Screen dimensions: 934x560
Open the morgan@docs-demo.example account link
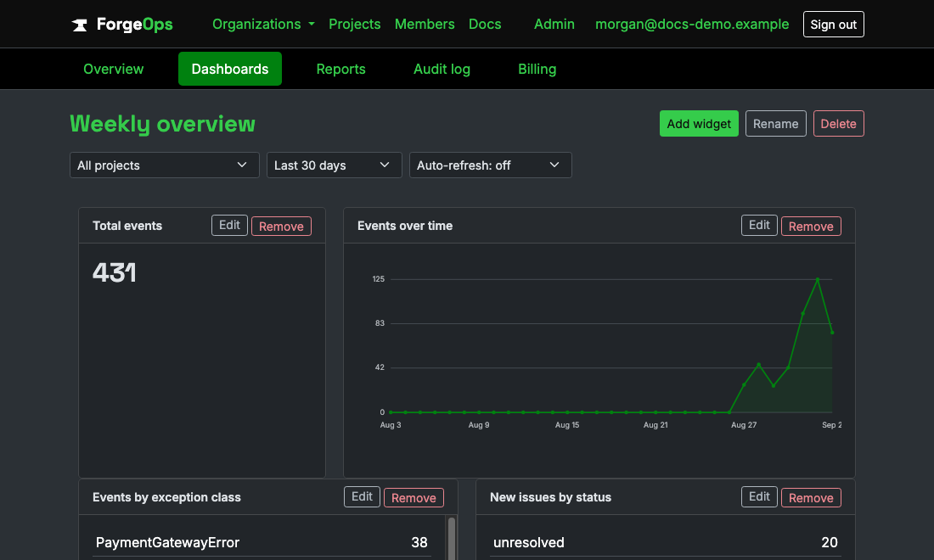pyautogui.click(x=692, y=25)
